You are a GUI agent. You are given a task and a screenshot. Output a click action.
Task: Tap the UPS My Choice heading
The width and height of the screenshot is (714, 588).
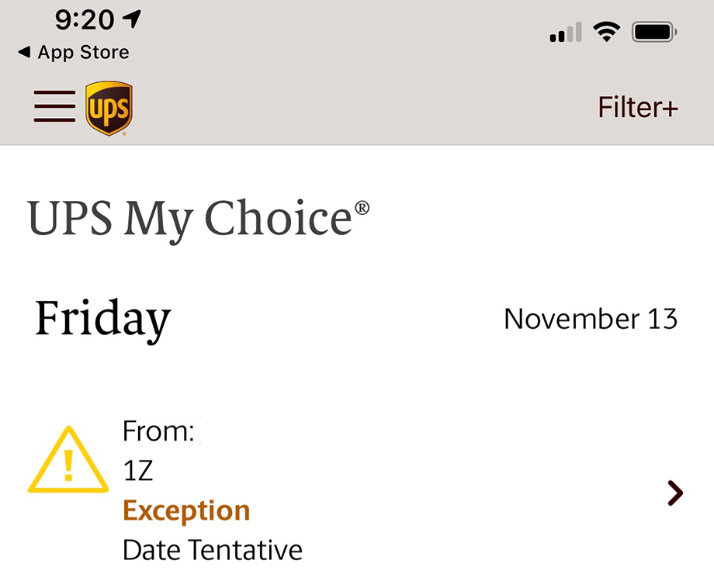tap(190, 219)
